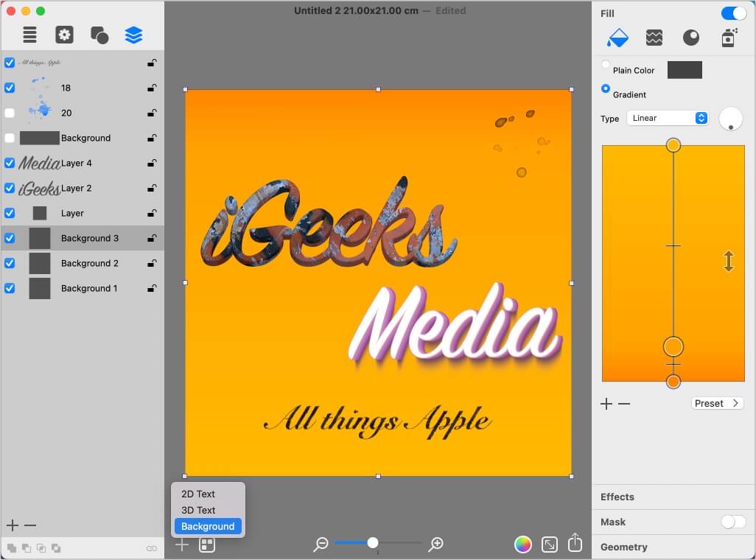Click the zoom in magnifier icon

pos(436,544)
